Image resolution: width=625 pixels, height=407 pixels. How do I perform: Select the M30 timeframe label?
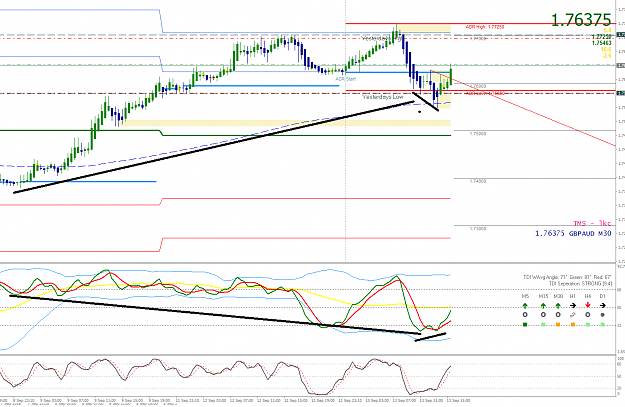pos(558,296)
